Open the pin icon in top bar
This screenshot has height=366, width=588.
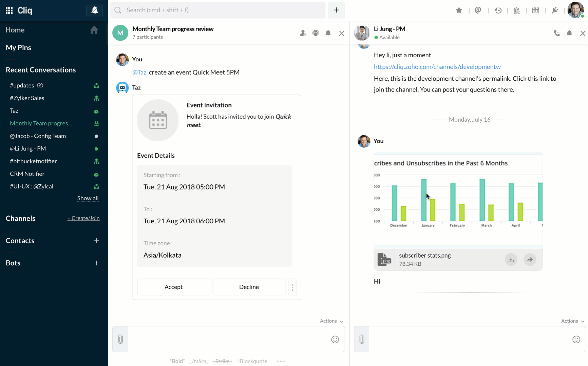(x=555, y=11)
